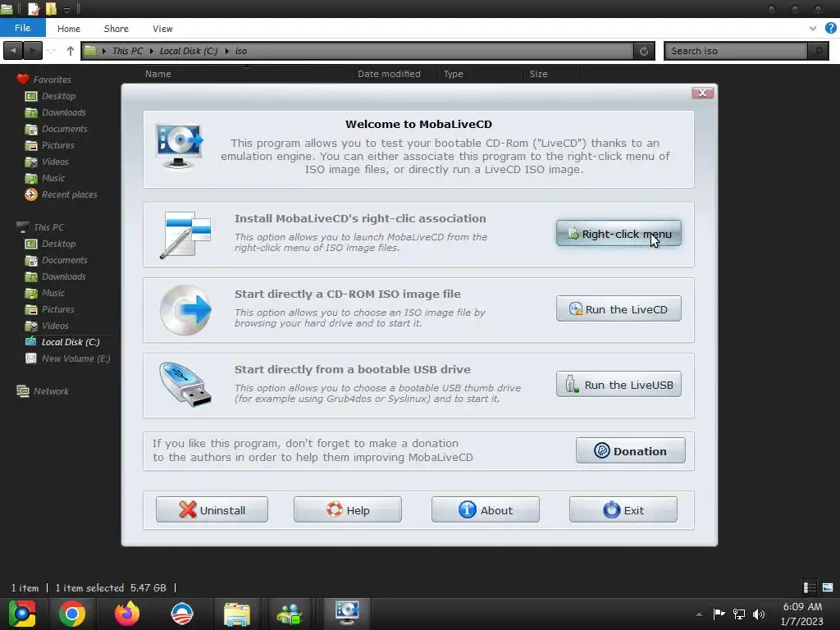Open the PayPal Donation button
The image size is (840, 630).
[x=631, y=451]
